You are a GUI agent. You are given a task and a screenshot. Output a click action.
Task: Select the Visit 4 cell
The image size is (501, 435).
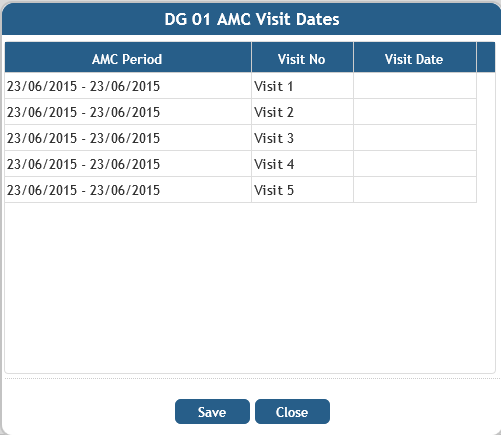tap(302, 164)
